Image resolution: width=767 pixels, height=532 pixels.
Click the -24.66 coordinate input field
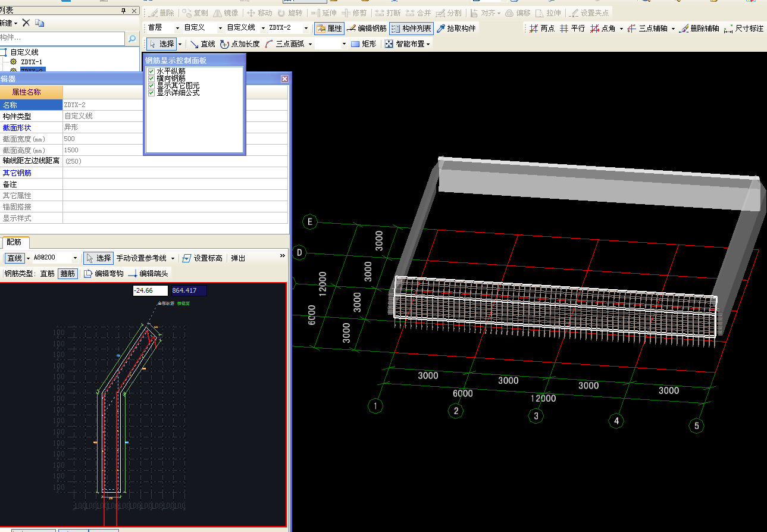pos(150,290)
